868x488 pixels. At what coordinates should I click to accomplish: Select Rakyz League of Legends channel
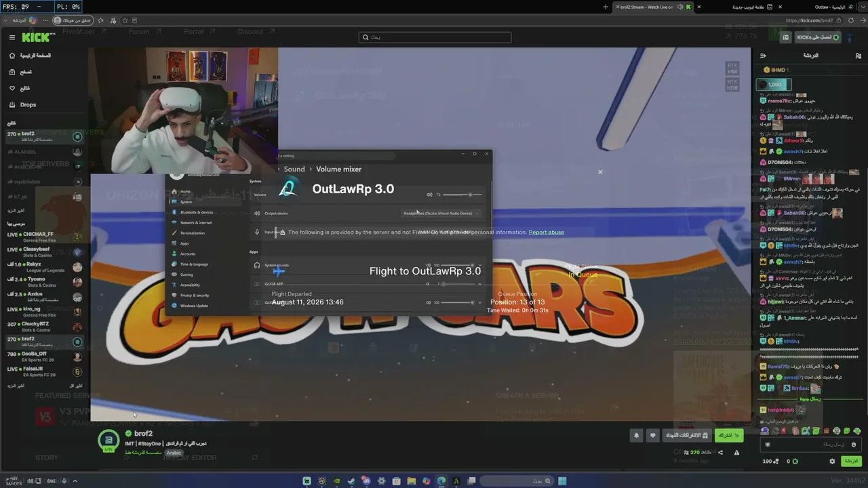coord(45,266)
